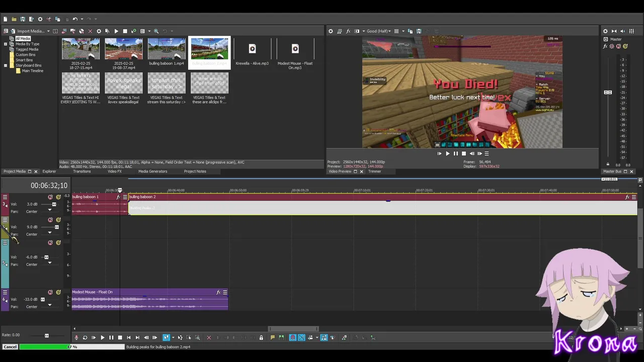Select the Krewella - Alive.mp3 media item

252,53
